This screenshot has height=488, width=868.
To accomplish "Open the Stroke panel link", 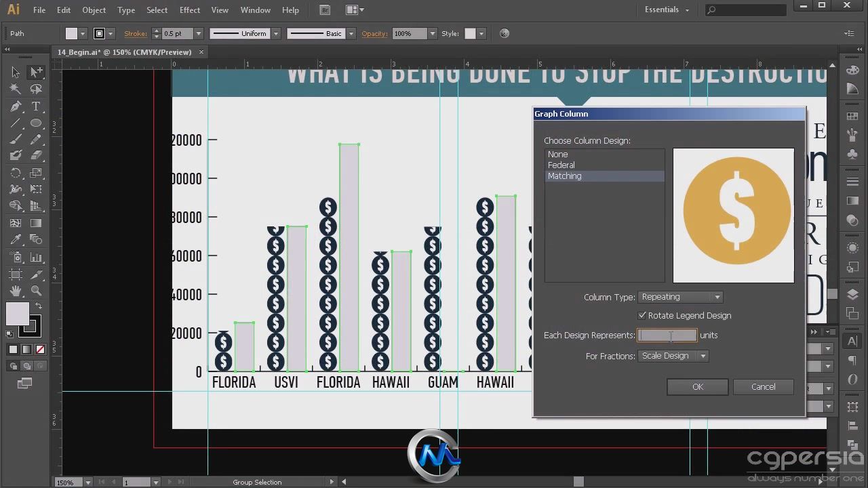I will 136,33.
